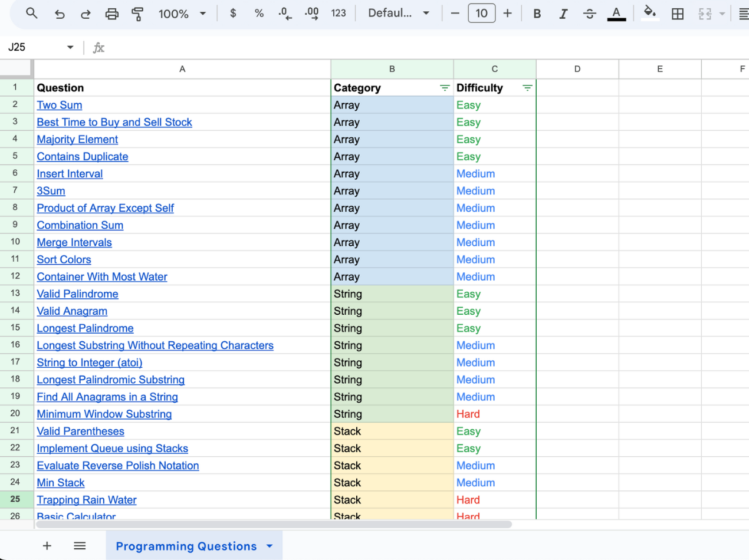749x560 pixels.
Task: Click the decrease decimal places icon
Action: tap(285, 14)
